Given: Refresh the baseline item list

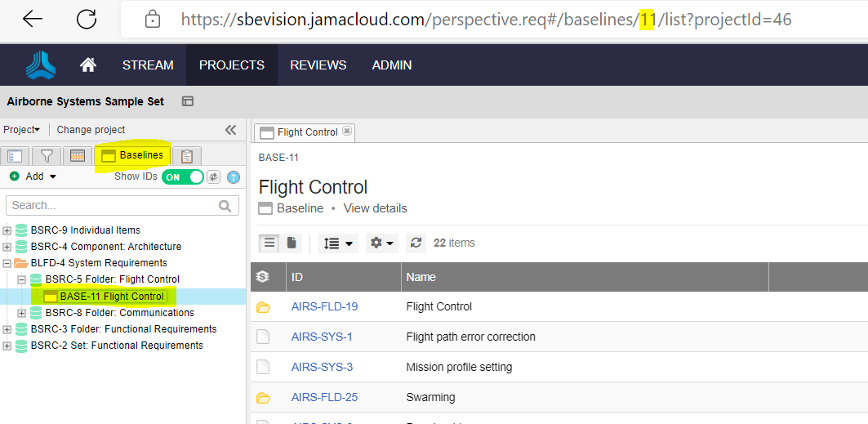Looking at the screenshot, I should click(416, 243).
